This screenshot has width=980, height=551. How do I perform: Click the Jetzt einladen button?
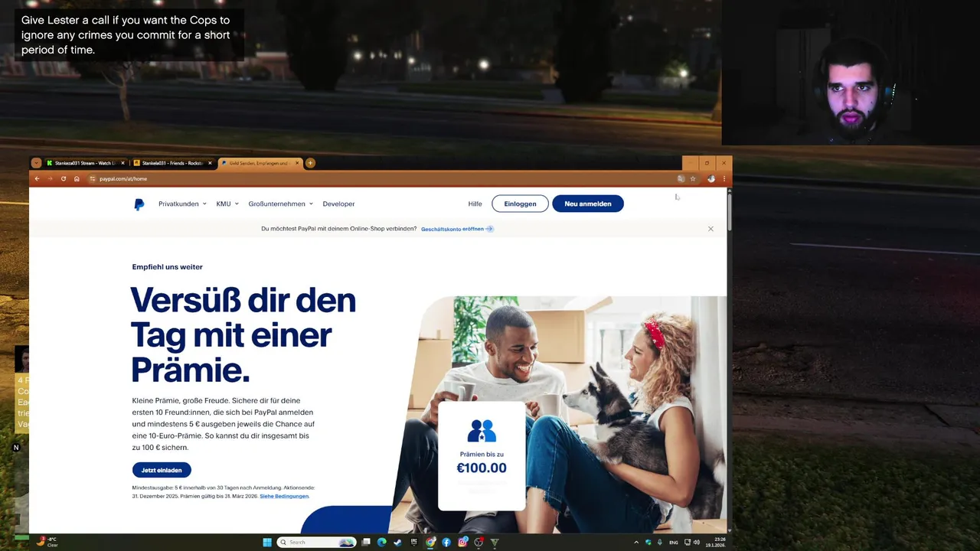click(162, 470)
